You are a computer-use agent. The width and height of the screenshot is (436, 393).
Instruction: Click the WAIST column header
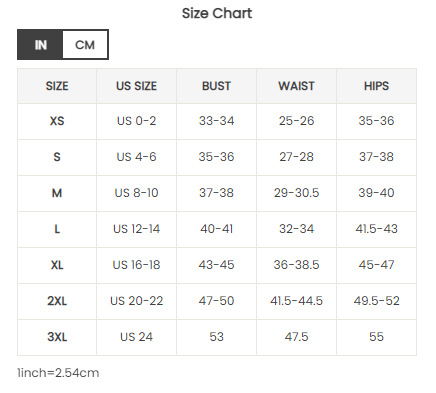click(296, 86)
